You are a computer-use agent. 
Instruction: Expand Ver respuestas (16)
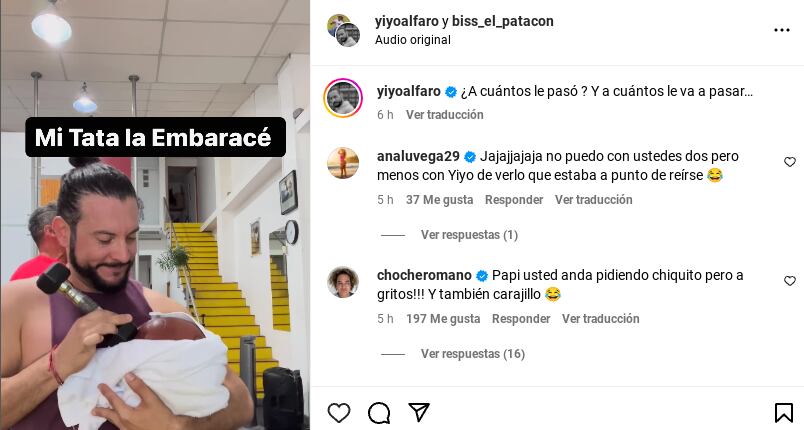click(x=473, y=354)
